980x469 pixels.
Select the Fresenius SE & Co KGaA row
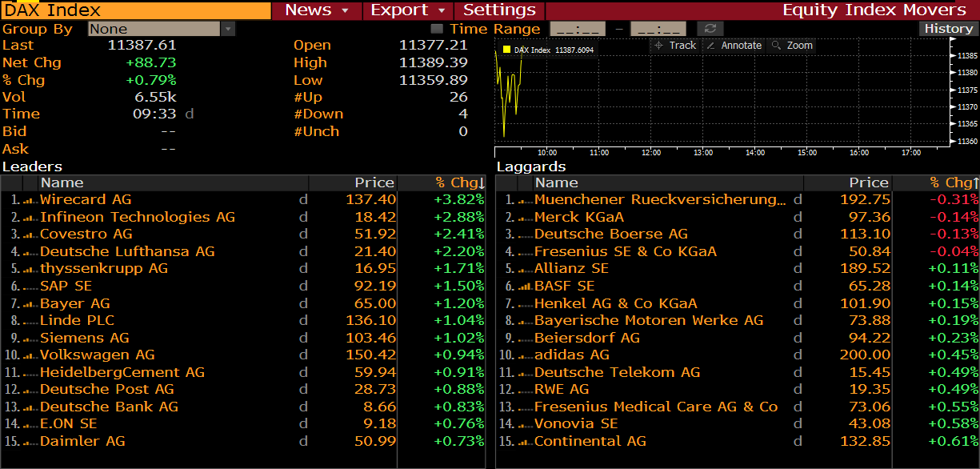737,252
